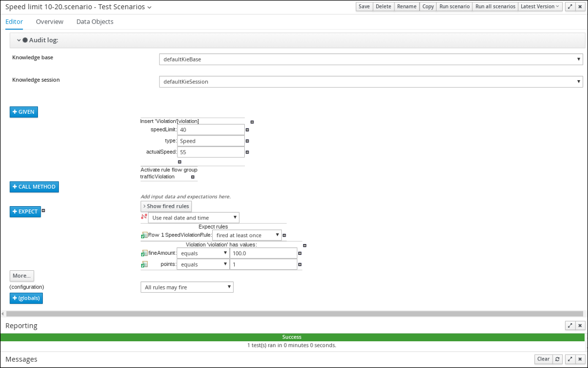
Task: Click the Audit log gear icon
Action: click(25, 40)
